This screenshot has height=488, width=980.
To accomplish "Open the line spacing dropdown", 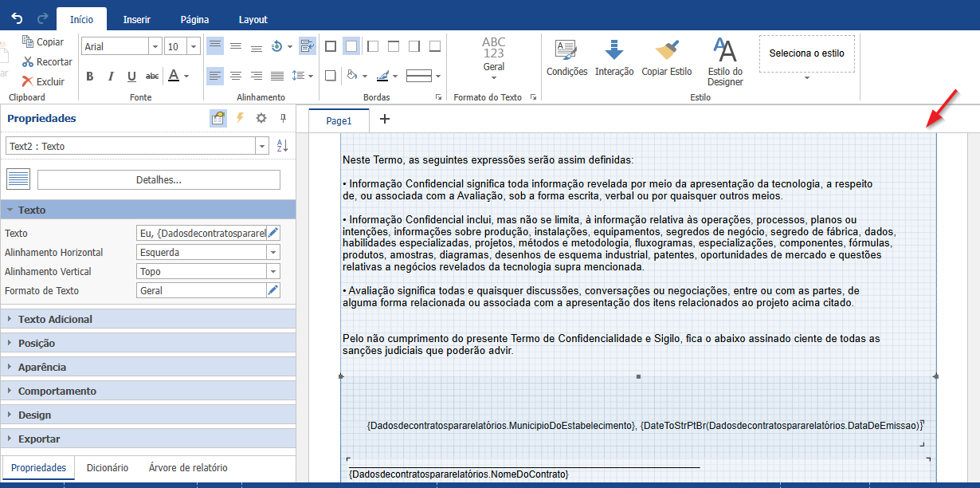I will (302, 76).
